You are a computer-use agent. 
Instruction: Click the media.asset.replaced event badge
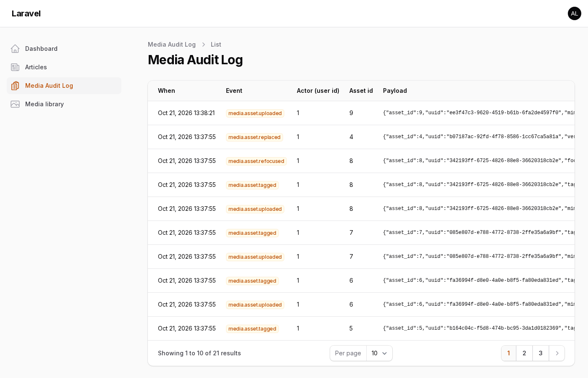tap(255, 137)
